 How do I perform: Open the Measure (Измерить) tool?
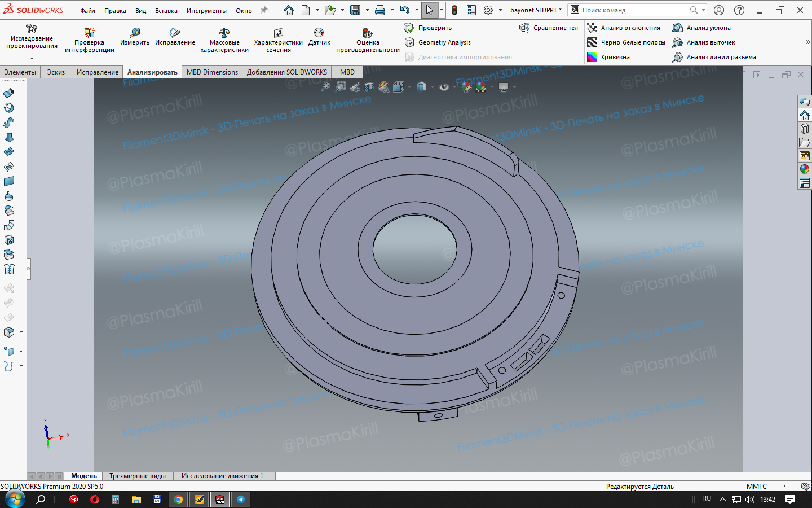tap(135, 37)
